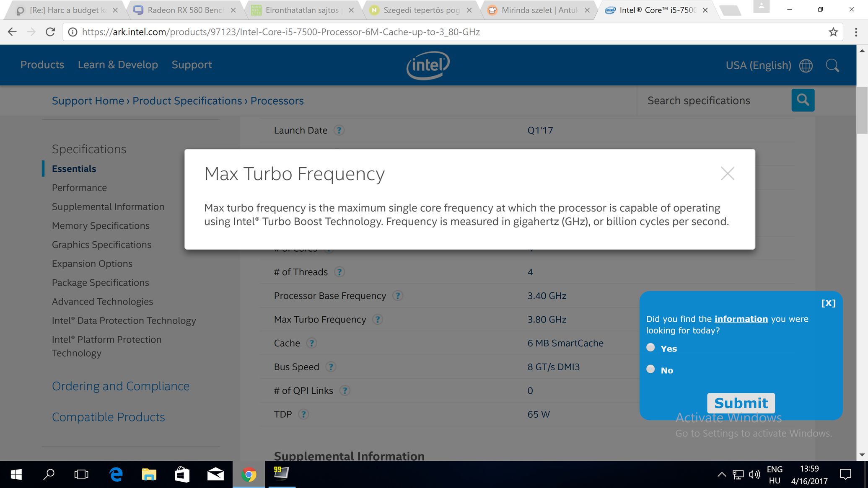Image resolution: width=868 pixels, height=488 pixels.
Task: Jump to Advanced Technologies in sidebar
Action: pyautogui.click(x=102, y=302)
